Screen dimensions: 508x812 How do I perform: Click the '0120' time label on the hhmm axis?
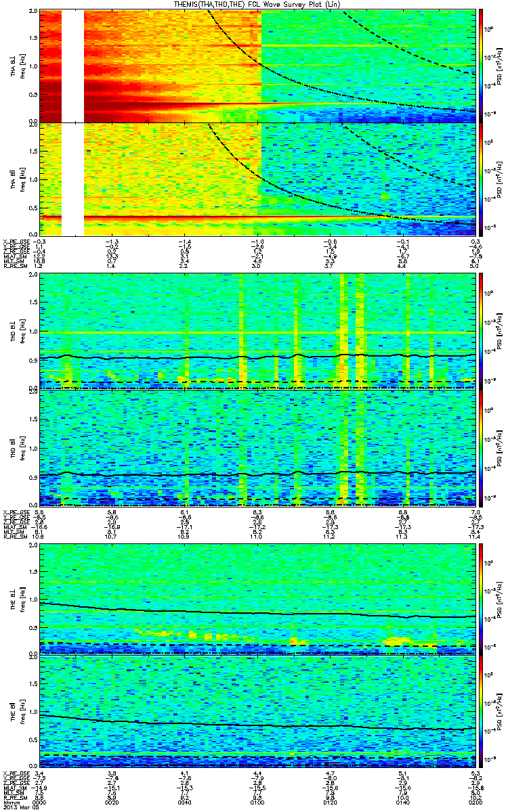coord(330,802)
